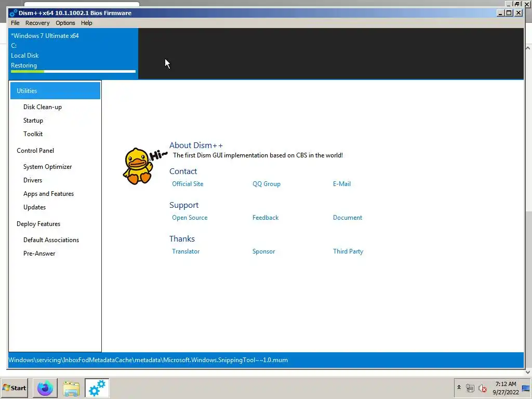Viewport: 532px width, 399px height.
Task: Click the Official Site link
Action: click(188, 184)
